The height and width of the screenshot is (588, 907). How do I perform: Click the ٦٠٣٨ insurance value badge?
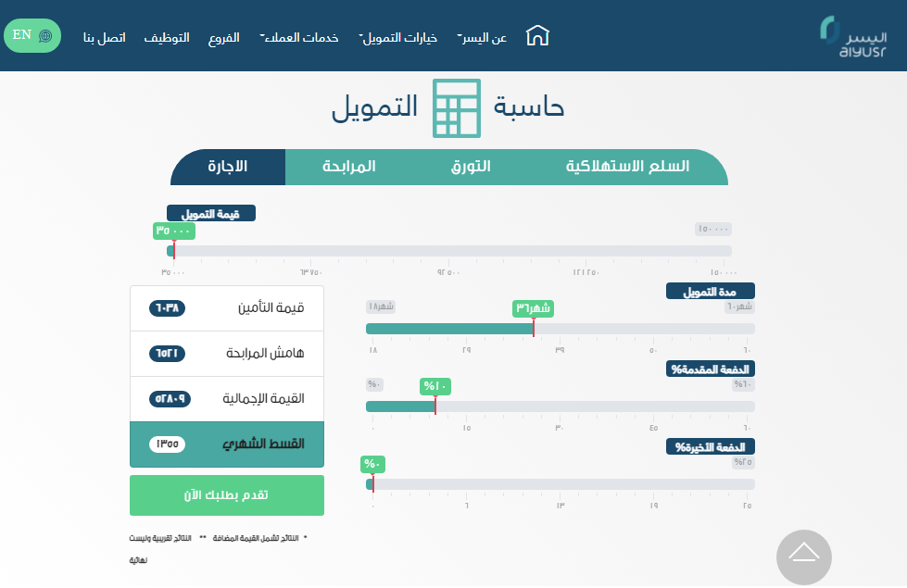pos(167,308)
